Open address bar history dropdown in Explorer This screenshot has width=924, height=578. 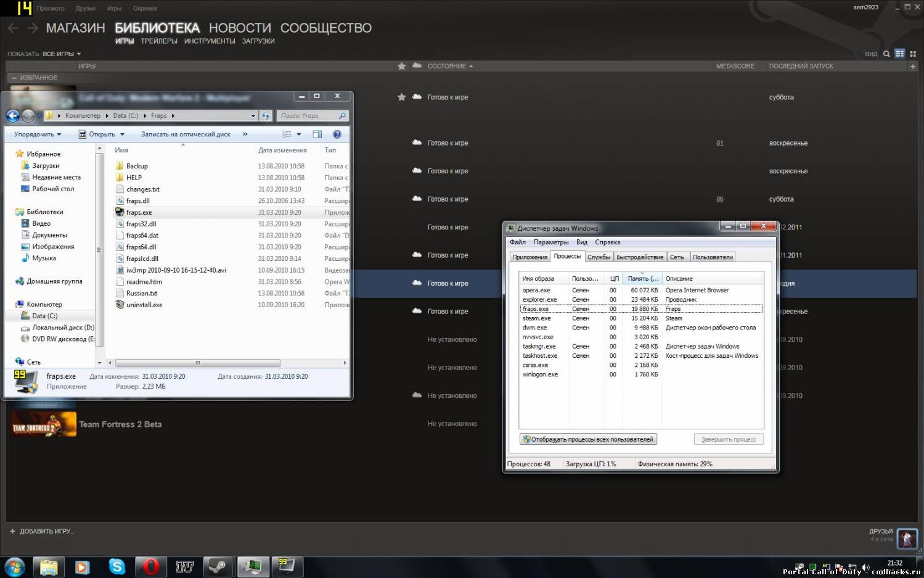[x=253, y=115]
